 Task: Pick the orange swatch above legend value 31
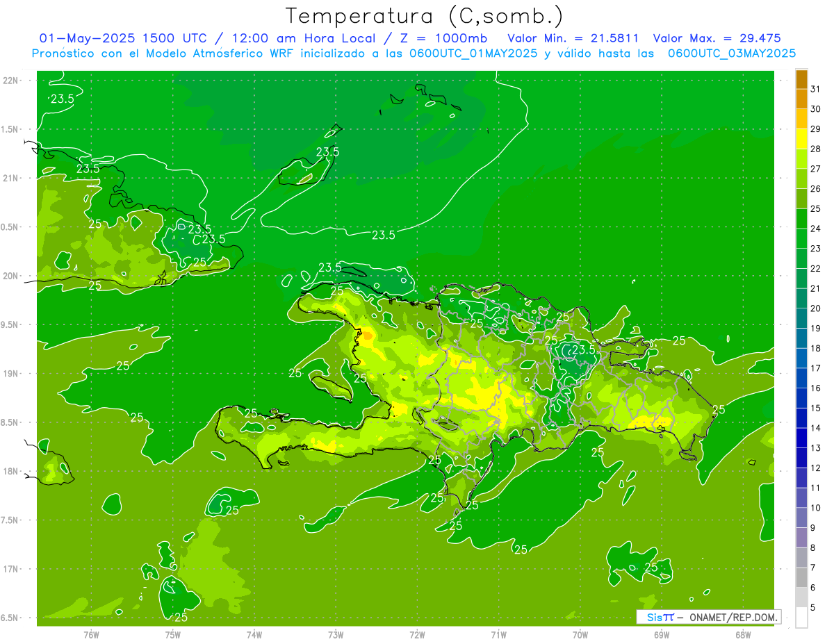point(801,80)
